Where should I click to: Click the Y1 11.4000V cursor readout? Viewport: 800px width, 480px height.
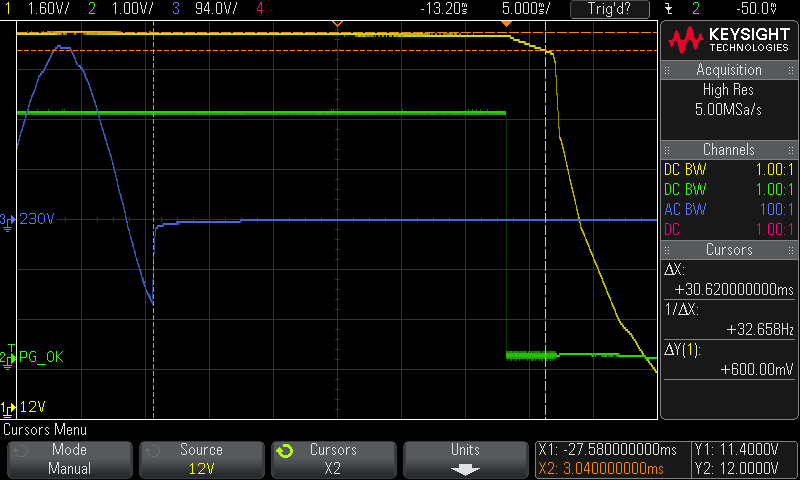[x=736, y=450]
